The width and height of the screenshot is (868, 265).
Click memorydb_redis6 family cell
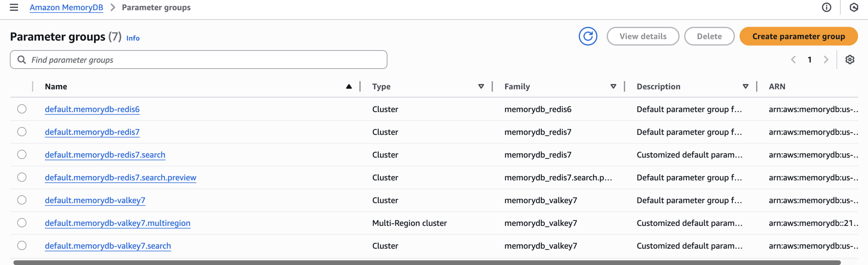[538, 109]
